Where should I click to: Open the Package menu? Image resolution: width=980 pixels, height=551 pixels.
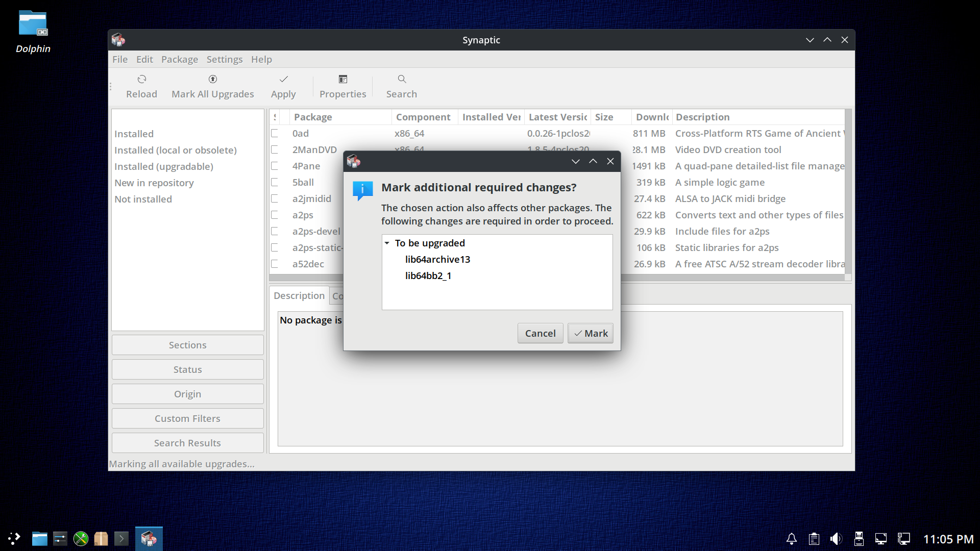pyautogui.click(x=180, y=59)
